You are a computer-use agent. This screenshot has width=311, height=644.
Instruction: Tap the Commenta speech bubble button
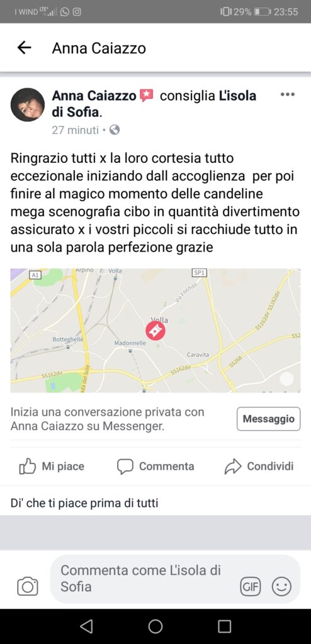tap(155, 467)
